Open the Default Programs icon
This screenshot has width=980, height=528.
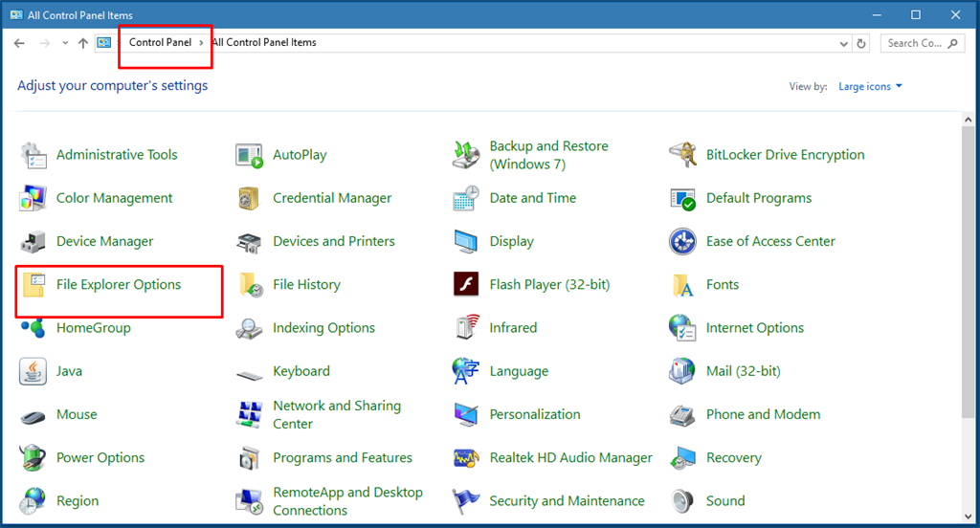(682, 199)
